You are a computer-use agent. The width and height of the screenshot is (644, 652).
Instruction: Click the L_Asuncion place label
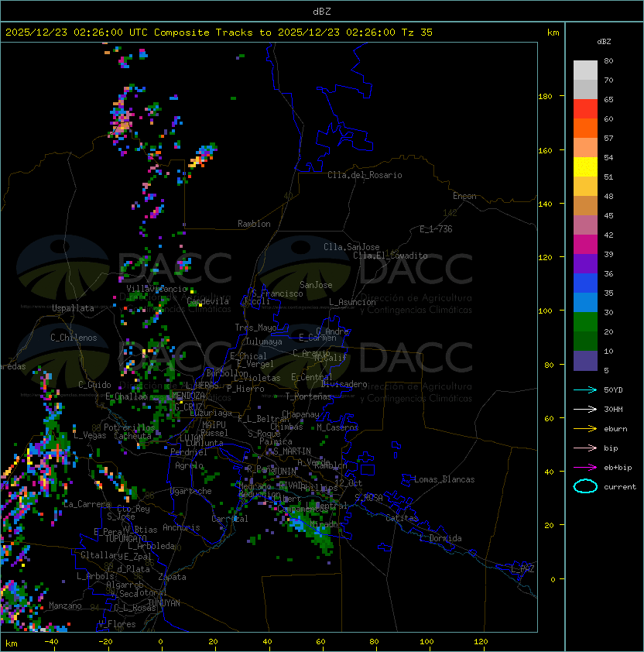pyautogui.click(x=352, y=302)
